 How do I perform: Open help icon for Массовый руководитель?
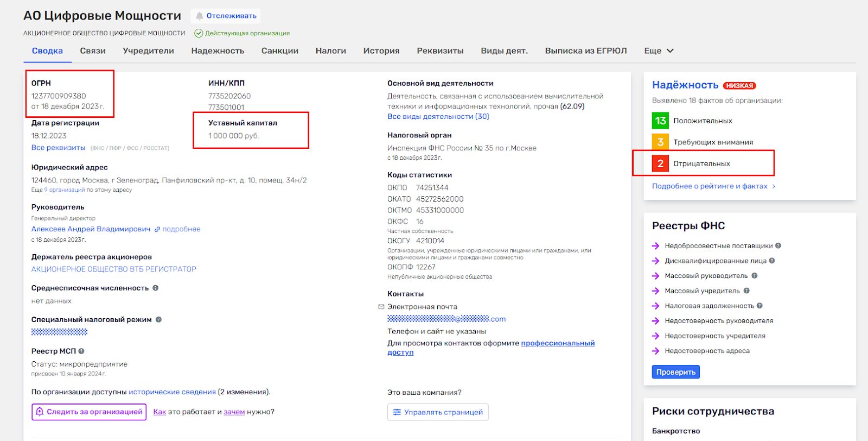tap(754, 275)
